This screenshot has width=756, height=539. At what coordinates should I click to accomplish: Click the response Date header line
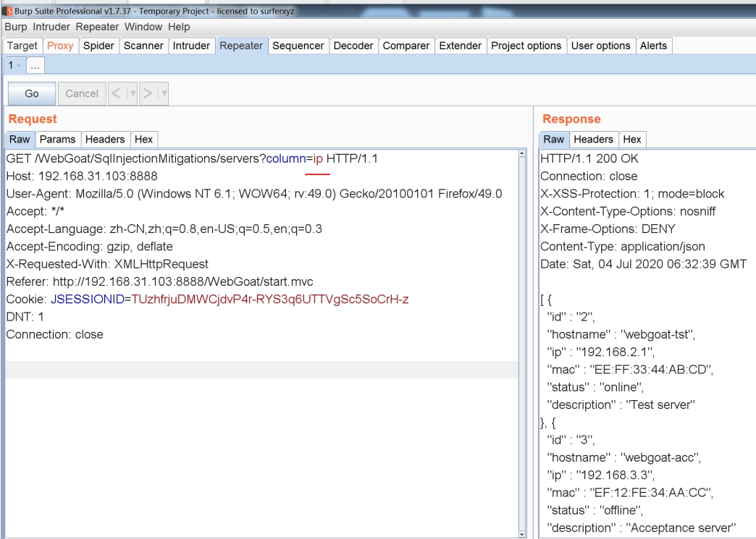643,264
